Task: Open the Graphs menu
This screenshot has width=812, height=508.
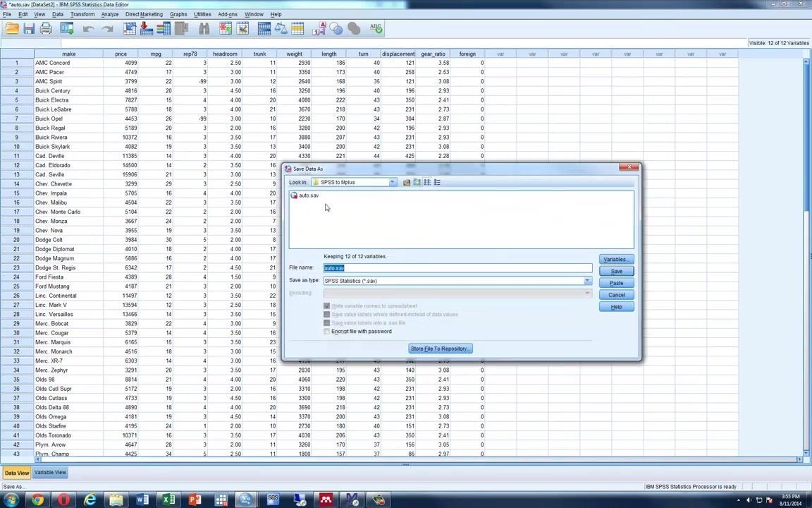Action: pos(178,15)
